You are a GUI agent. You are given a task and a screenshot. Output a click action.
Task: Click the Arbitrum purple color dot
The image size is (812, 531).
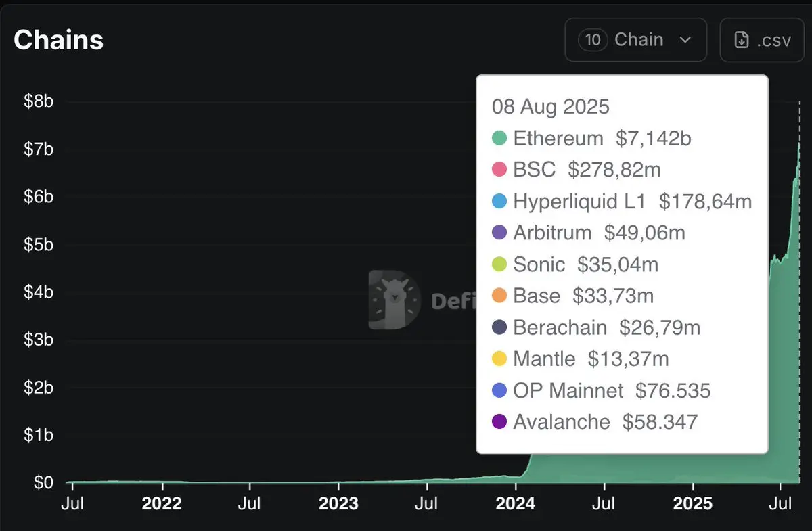coord(499,233)
